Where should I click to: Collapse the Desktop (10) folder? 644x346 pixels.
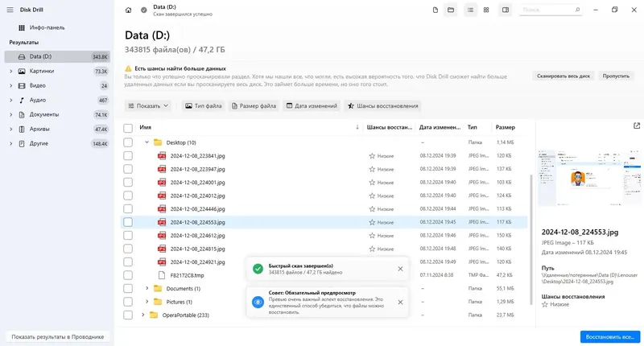[147, 142]
